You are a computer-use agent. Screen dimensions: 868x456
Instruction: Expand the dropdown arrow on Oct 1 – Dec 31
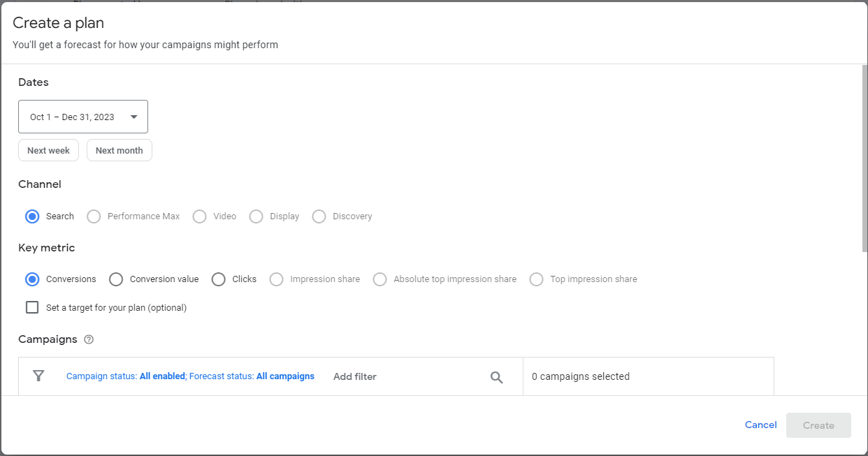tap(133, 117)
